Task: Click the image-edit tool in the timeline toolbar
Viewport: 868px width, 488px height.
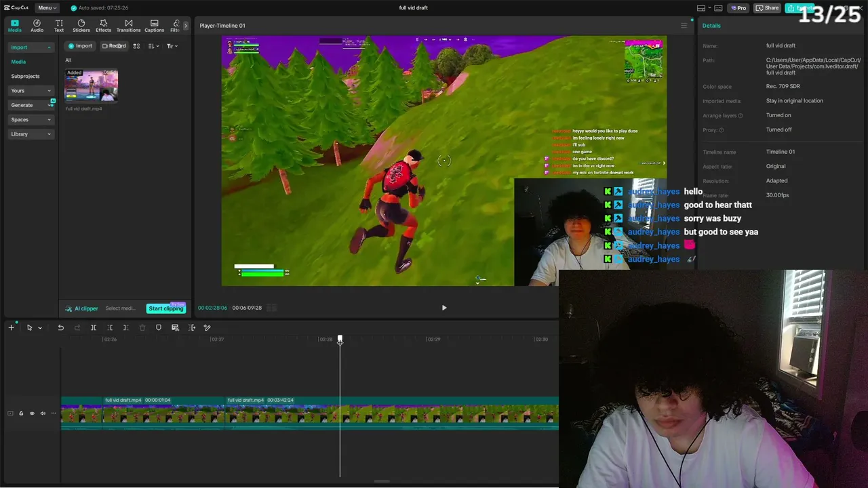Action: [x=175, y=328]
